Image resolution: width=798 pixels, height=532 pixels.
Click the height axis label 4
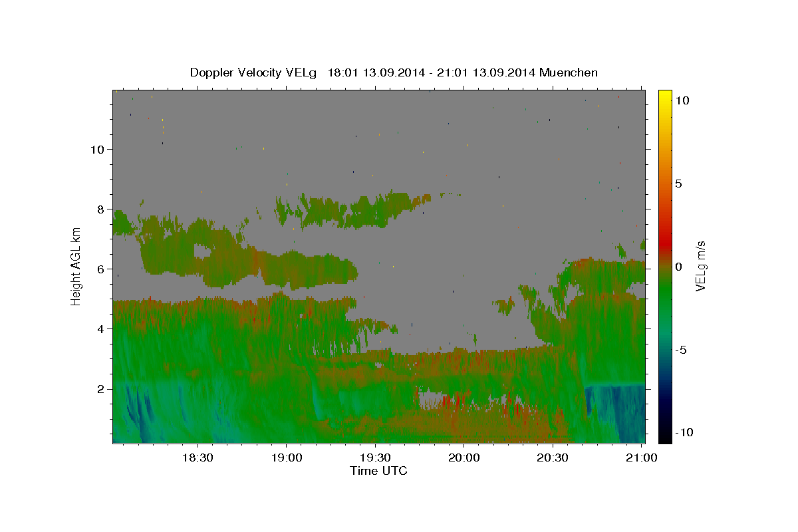click(x=101, y=329)
